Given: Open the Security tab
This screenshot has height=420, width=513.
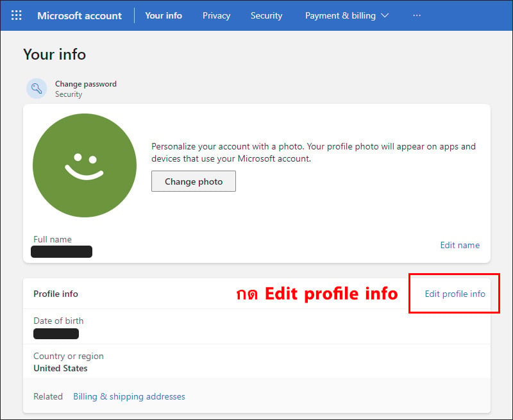Looking at the screenshot, I should (x=266, y=15).
